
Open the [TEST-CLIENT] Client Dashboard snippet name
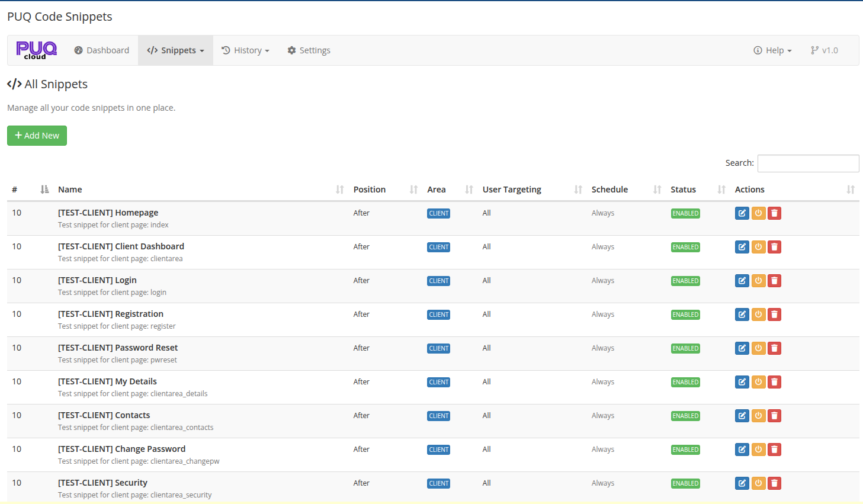pos(121,246)
